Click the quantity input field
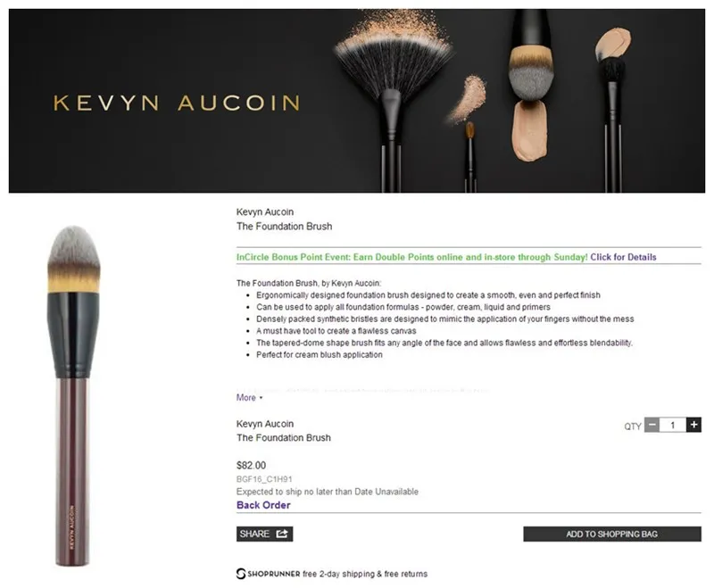714x588 pixels. [673, 425]
